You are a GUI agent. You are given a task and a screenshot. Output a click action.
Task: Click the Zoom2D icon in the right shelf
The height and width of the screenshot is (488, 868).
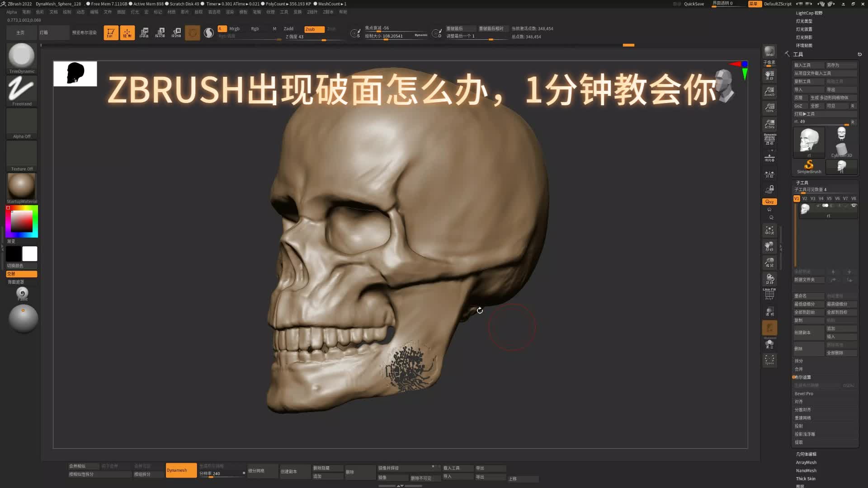click(x=769, y=90)
